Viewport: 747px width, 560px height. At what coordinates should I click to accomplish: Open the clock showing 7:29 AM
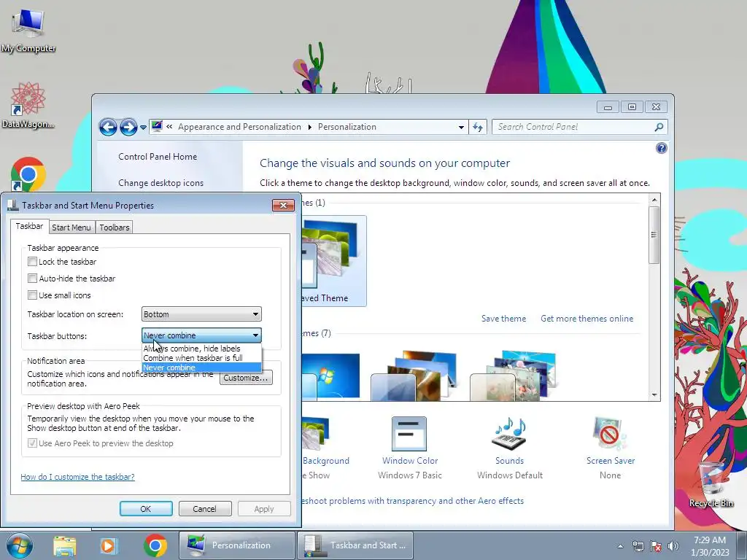tap(710, 546)
